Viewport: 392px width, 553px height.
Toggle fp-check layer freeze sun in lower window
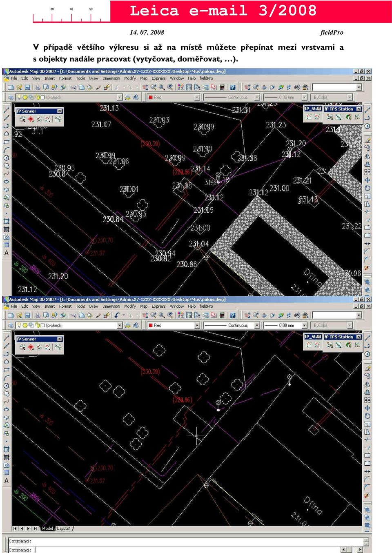pyautogui.click(x=25, y=325)
